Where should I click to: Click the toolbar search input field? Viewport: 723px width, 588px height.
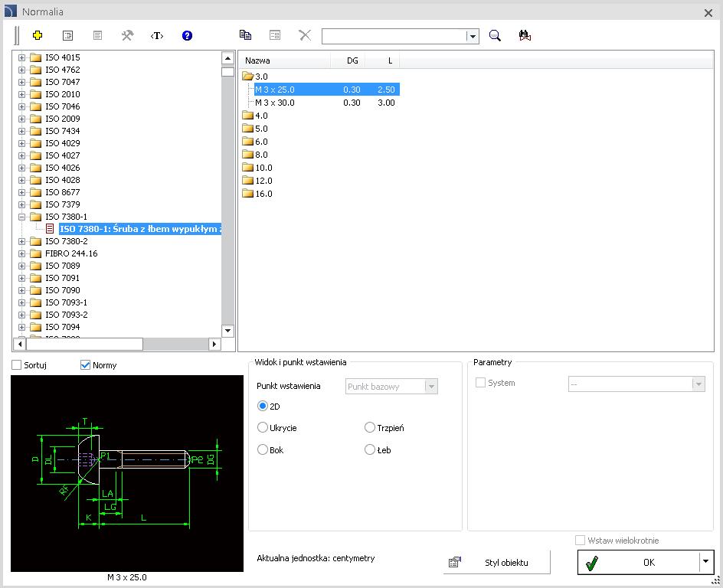point(394,37)
